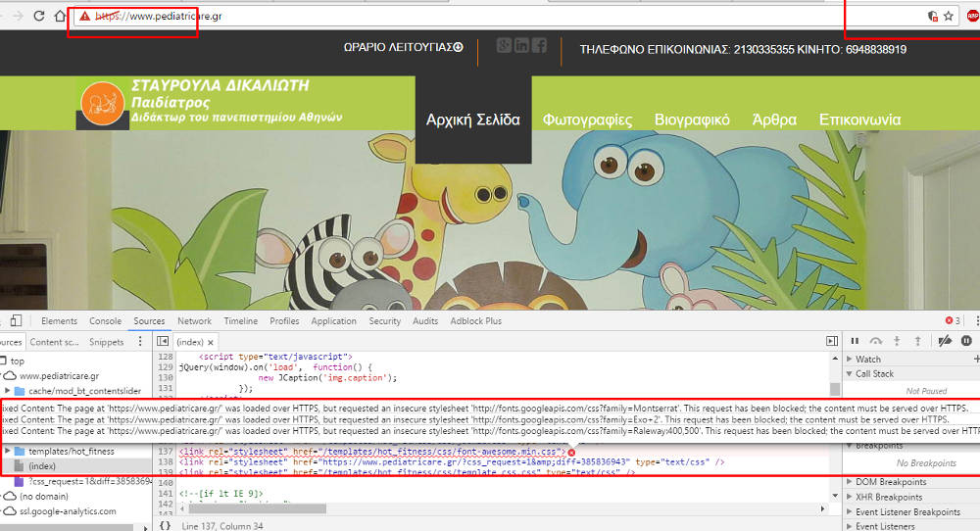
Task: Collapse the Call Stack section
Action: pyautogui.click(x=850, y=373)
